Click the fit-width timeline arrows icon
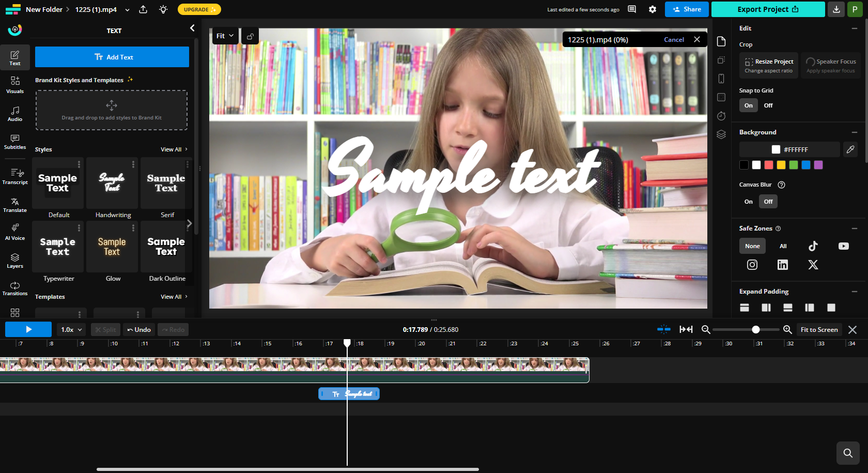868x473 pixels. click(686, 329)
